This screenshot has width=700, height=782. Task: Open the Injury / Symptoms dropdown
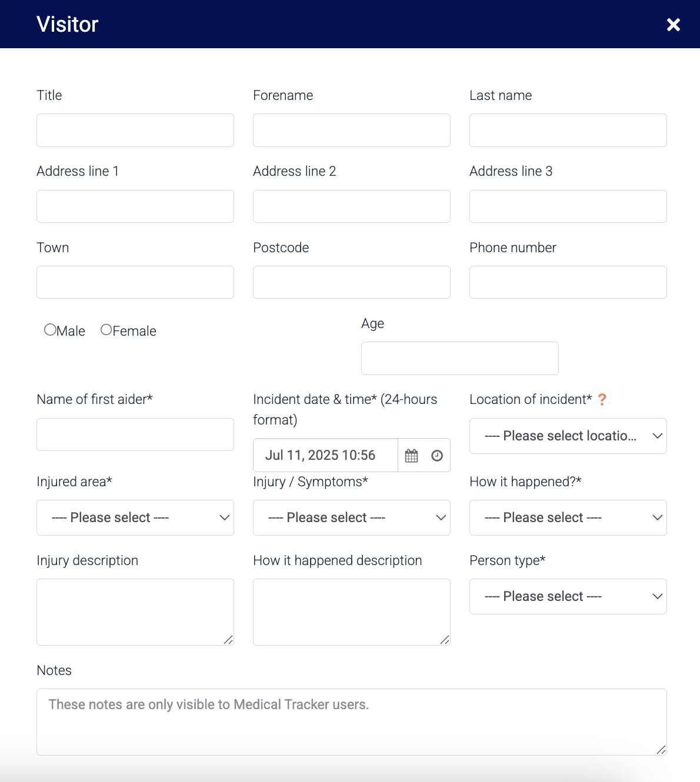pyautogui.click(x=351, y=517)
